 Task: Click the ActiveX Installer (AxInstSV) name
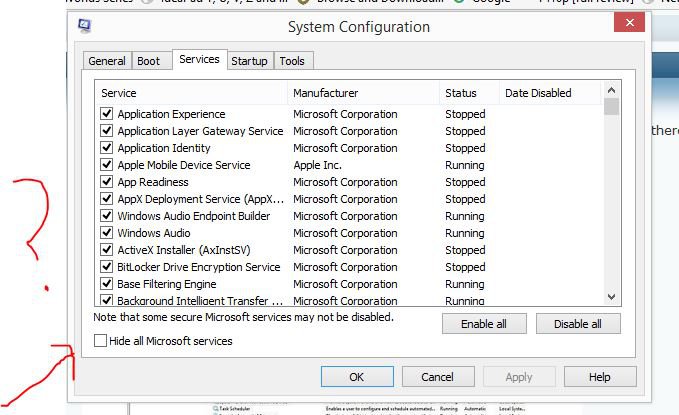pyautogui.click(x=184, y=250)
